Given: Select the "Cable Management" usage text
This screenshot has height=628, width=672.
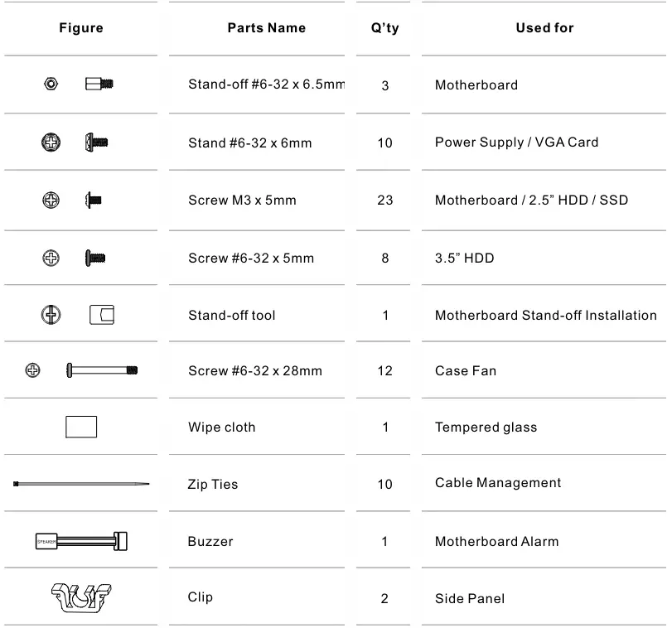Looking at the screenshot, I should (498, 483).
